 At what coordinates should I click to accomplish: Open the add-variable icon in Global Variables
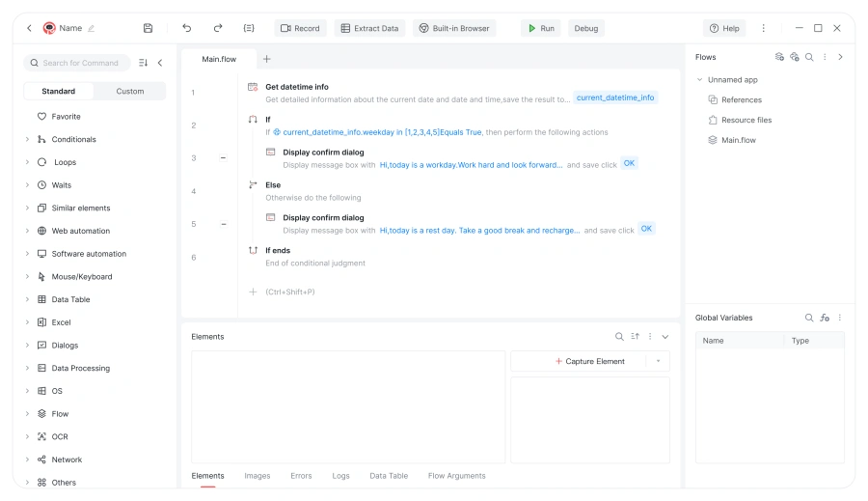point(825,318)
